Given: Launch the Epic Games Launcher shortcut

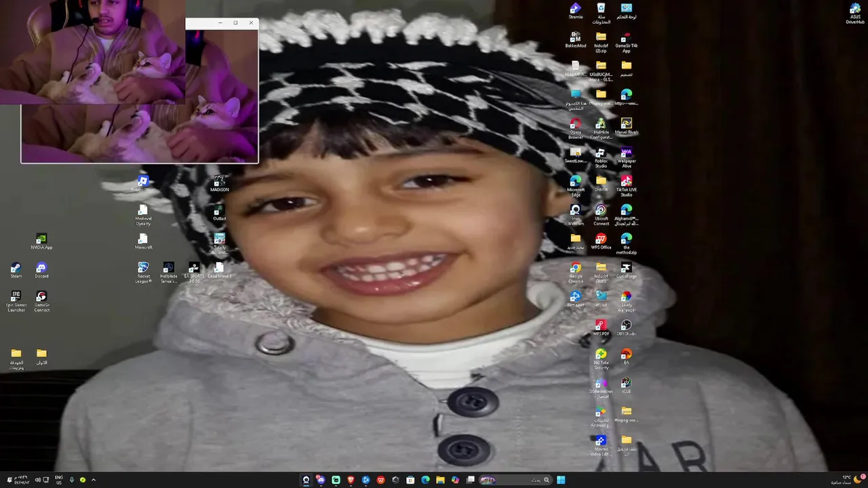Looking at the screenshot, I should [16, 301].
